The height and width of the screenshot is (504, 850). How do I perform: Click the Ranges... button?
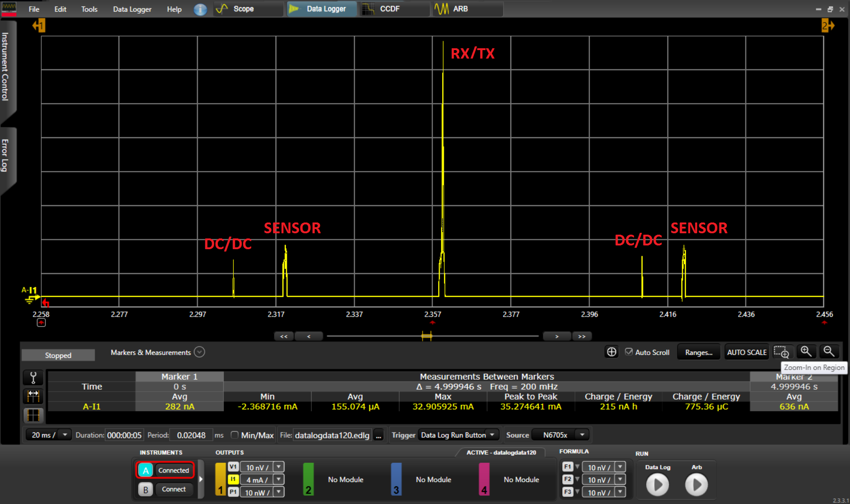click(x=699, y=352)
